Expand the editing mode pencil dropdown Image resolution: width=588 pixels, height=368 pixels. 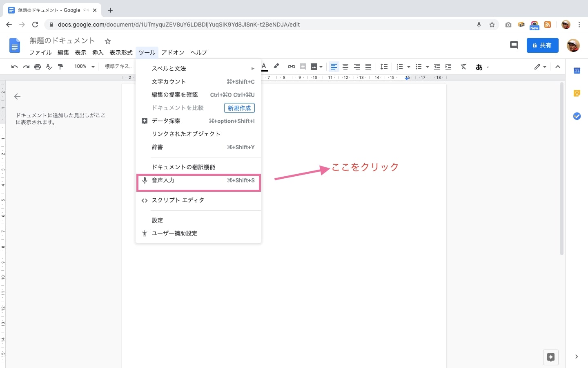pos(540,67)
